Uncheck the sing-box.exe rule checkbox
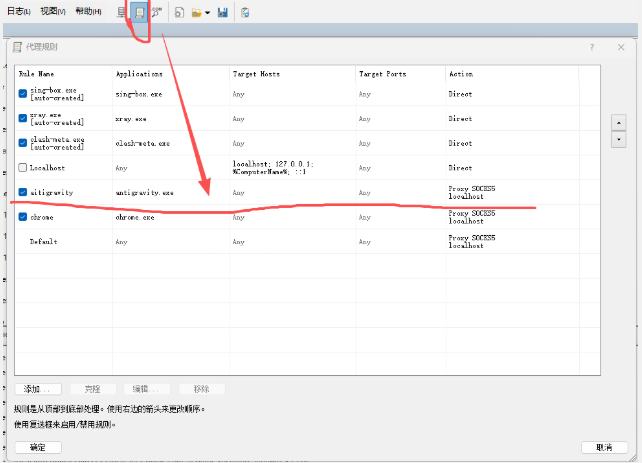642x463 pixels. 23,93
